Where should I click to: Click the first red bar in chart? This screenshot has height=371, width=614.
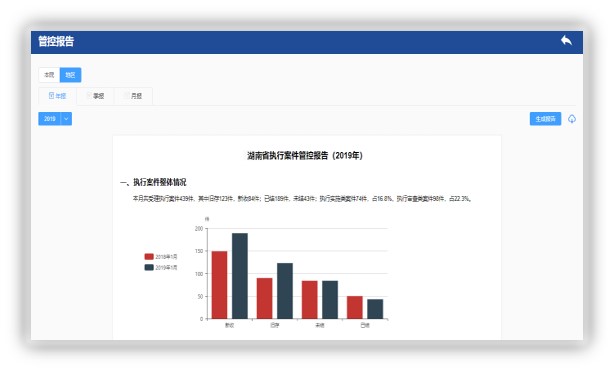[219, 285]
